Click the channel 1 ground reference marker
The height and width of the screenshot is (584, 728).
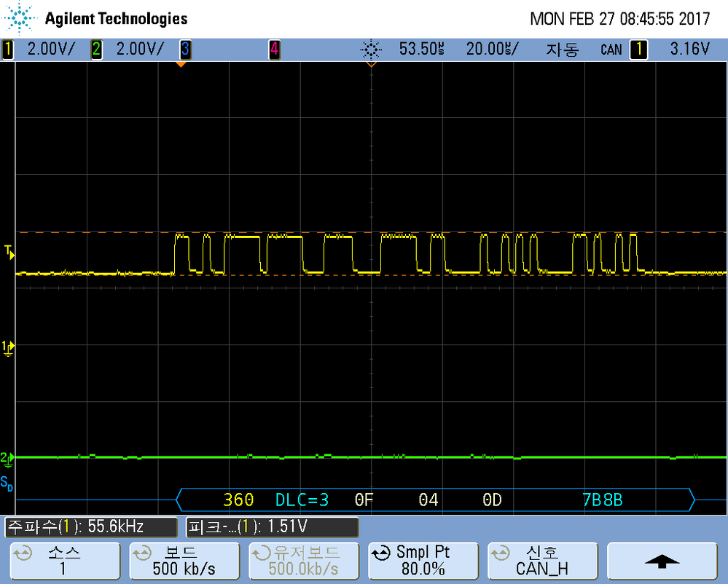(x=8, y=348)
